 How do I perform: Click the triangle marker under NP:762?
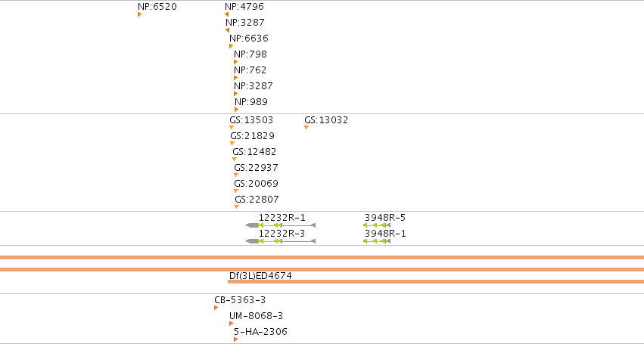click(236, 78)
